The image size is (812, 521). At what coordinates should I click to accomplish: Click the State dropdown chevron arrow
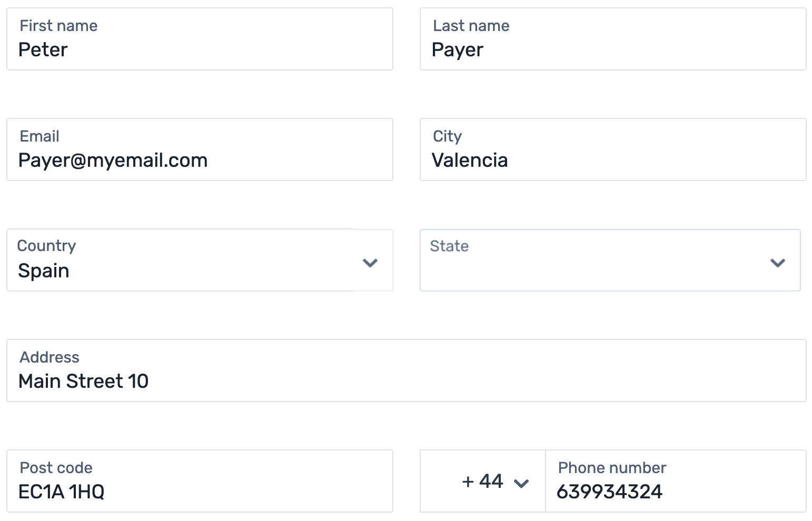click(777, 263)
